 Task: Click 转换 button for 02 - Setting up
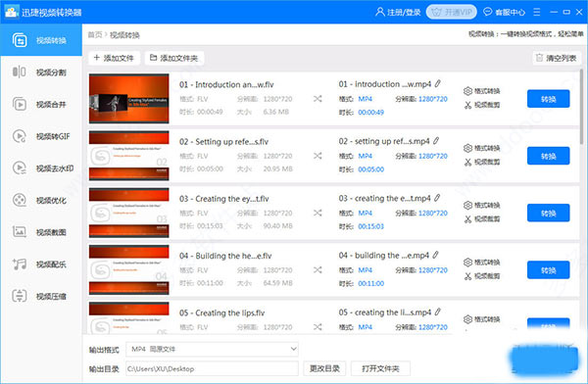548,156
